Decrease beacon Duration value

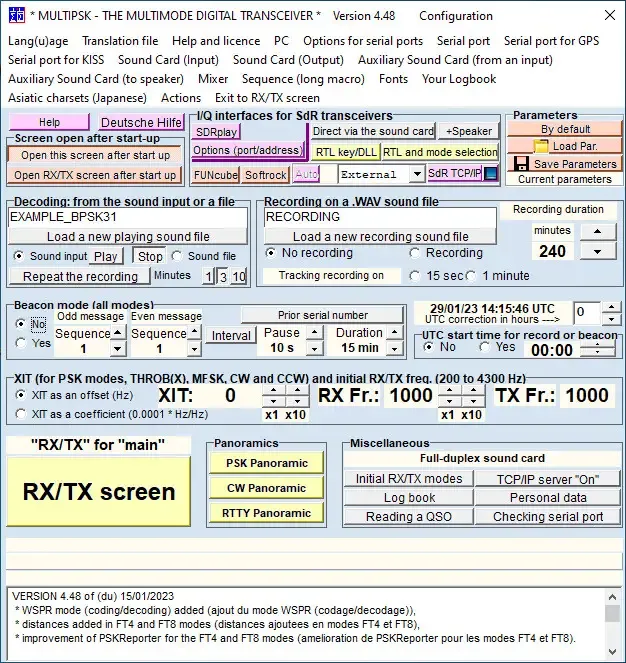394,349
